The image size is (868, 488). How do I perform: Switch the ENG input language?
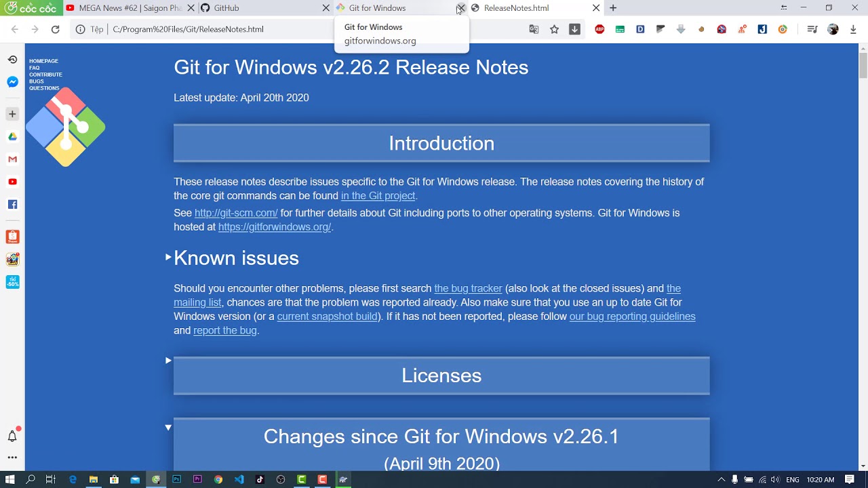point(792,480)
